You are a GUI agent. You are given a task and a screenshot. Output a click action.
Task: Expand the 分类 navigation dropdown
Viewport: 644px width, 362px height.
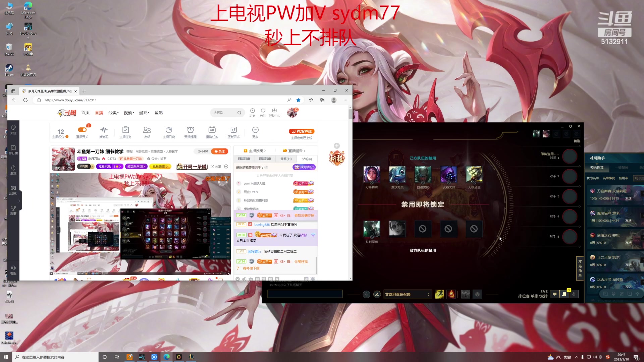pyautogui.click(x=113, y=113)
